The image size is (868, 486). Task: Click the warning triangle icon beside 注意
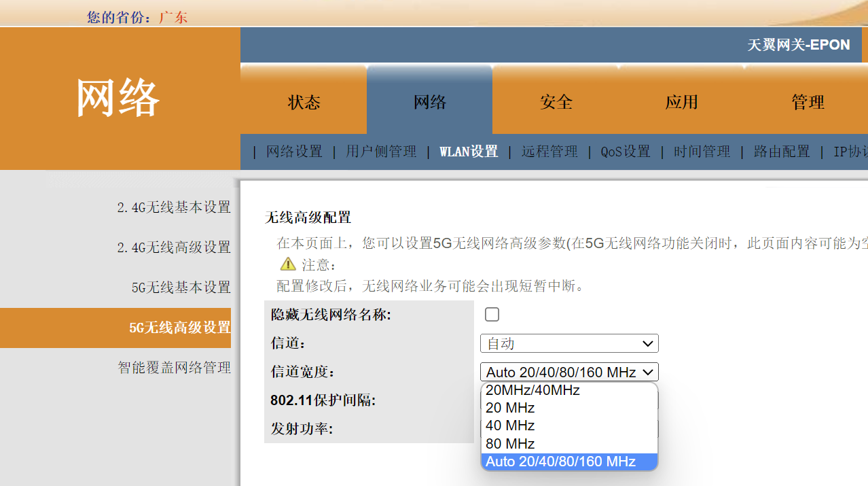[288, 264]
